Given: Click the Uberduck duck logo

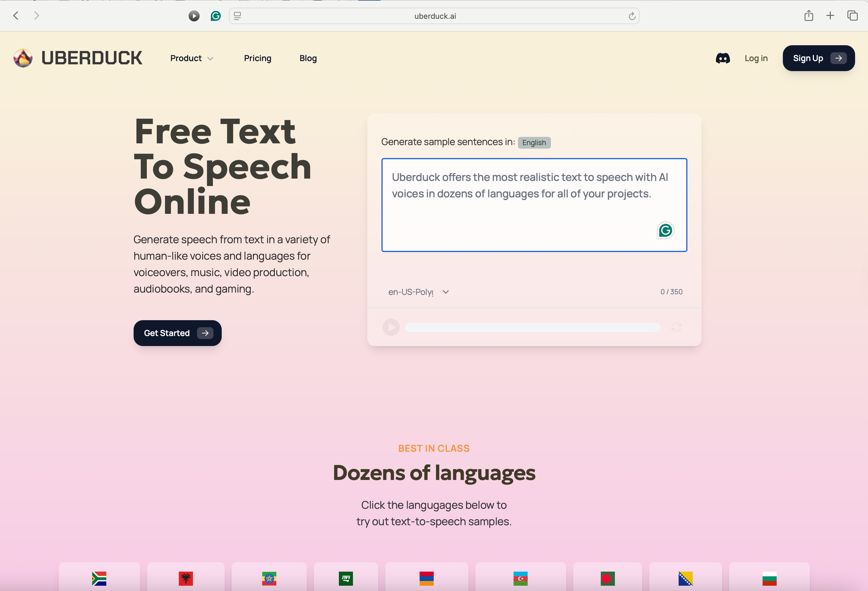Looking at the screenshot, I should (23, 58).
